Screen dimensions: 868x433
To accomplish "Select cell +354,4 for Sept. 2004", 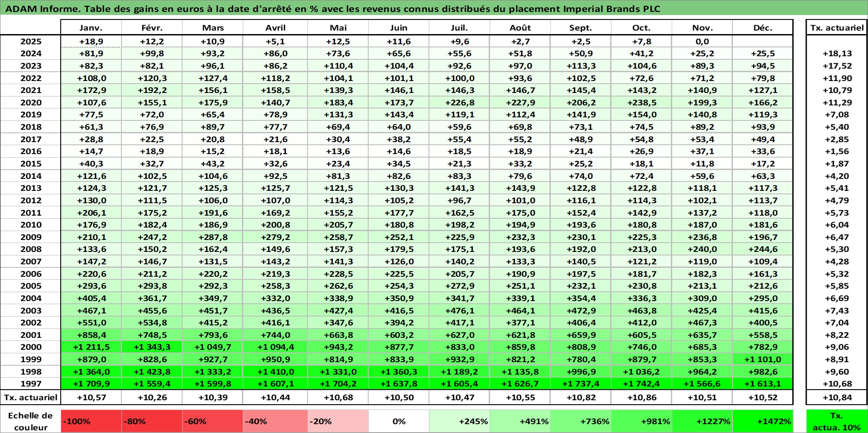I will (581, 298).
